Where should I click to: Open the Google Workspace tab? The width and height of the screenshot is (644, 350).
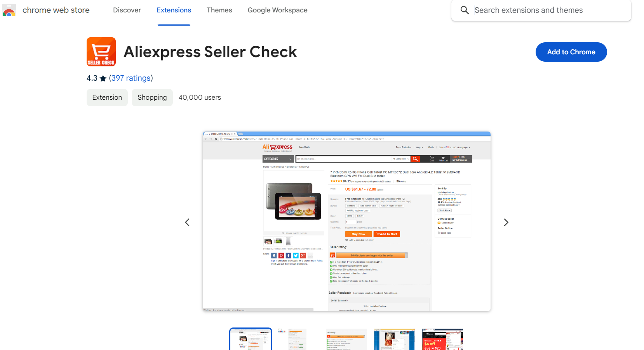click(x=278, y=10)
